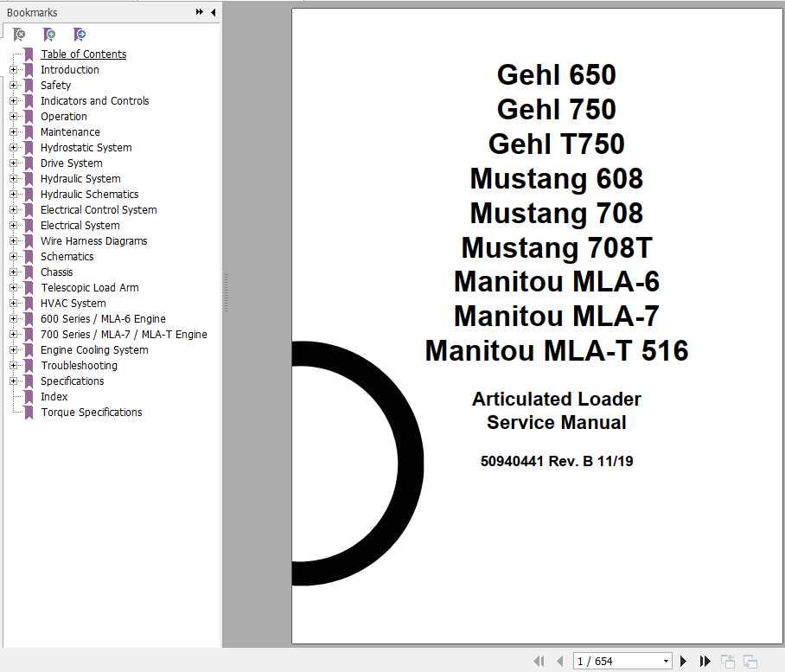785x672 pixels.
Task: Expand the Schematics bookmark node
Action: point(14,256)
